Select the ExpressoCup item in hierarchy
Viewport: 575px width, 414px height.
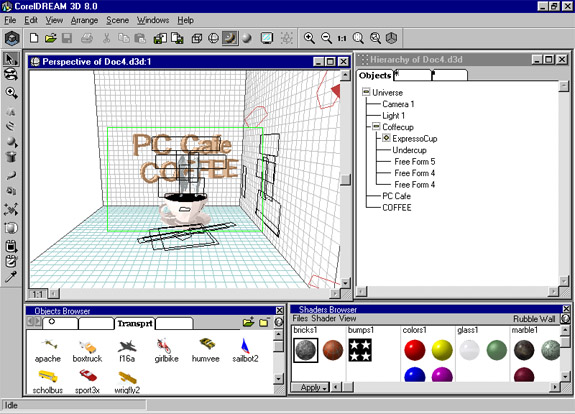click(414, 139)
